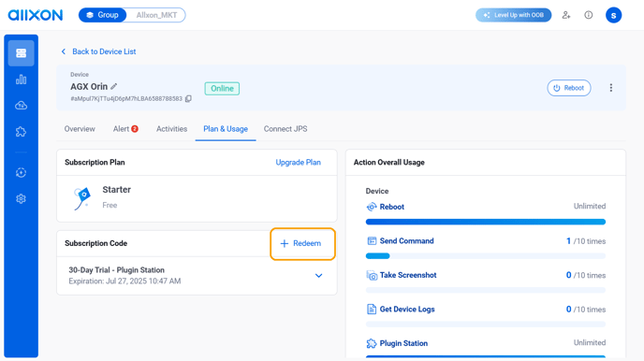Image resolution: width=644 pixels, height=361 pixels.
Task: Copy the device ID
Action: [x=188, y=99]
